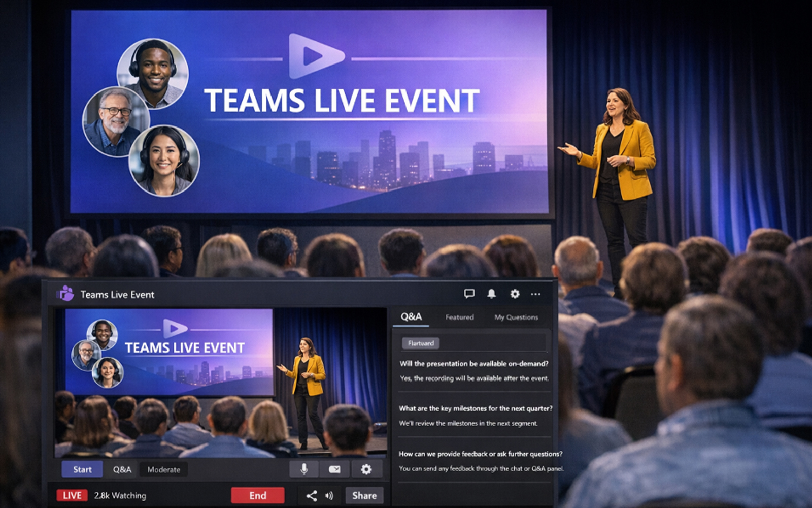Open the more options ellipsis menu

tap(535, 294)
